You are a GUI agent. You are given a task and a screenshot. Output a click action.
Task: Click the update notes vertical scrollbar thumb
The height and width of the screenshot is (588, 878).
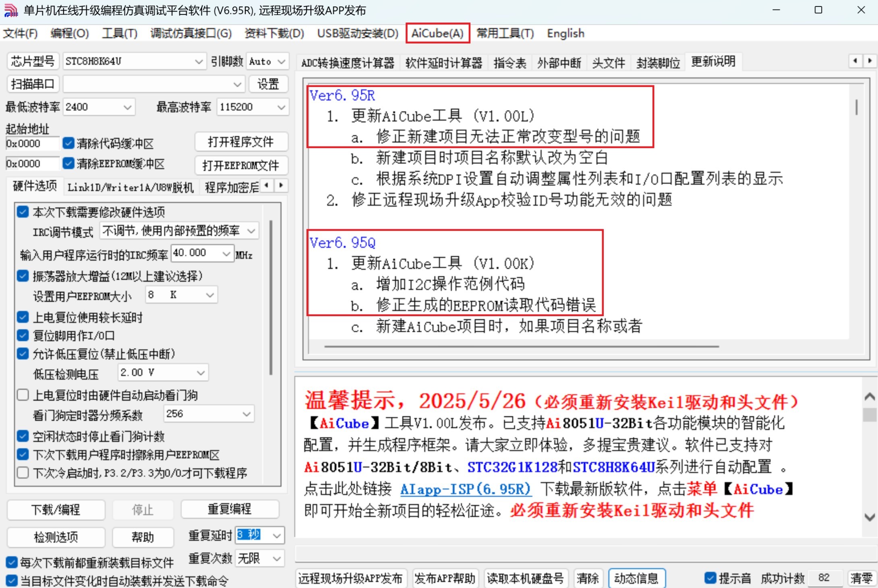tap(856, 107)
